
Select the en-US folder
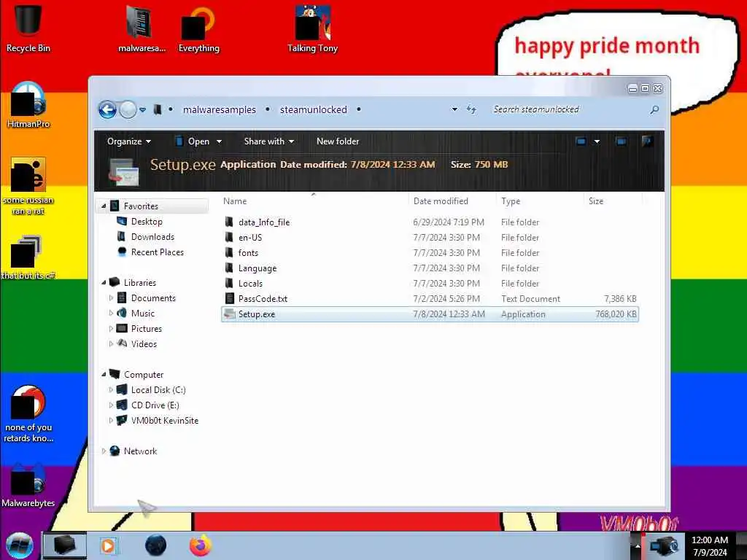click(x=430, y=238)
